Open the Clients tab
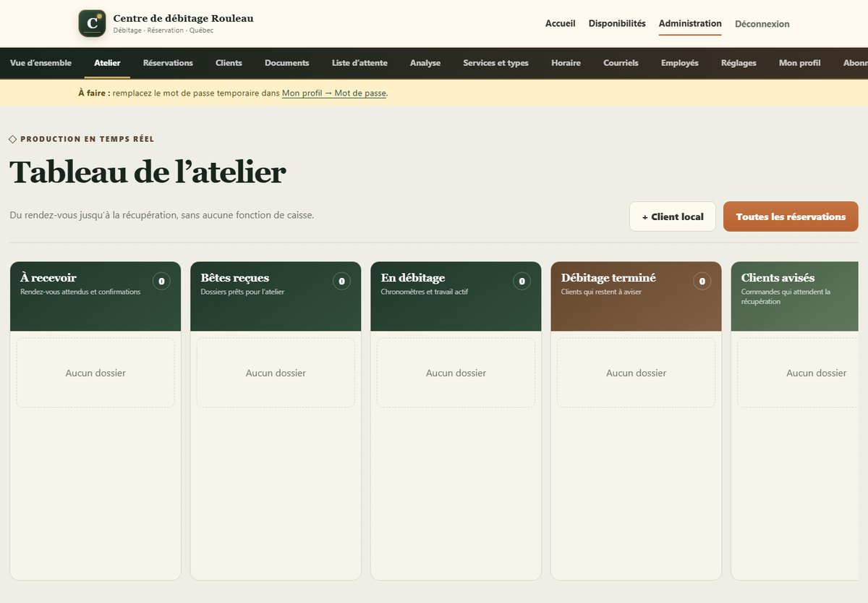868x603 pixels. 229,63
